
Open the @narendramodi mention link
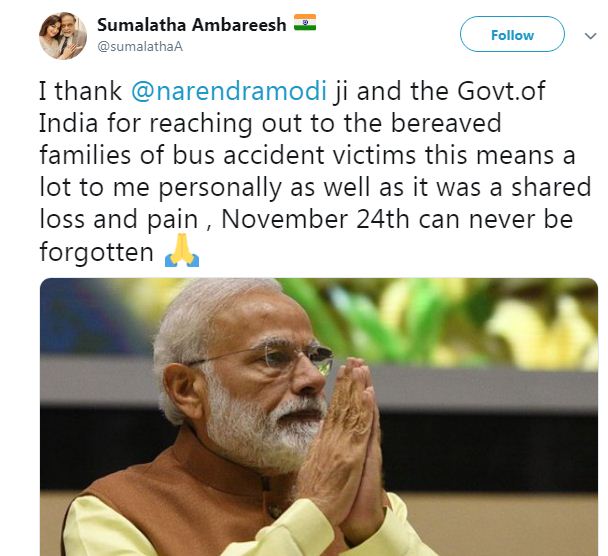pyautogui.click(x=229, y=92)
